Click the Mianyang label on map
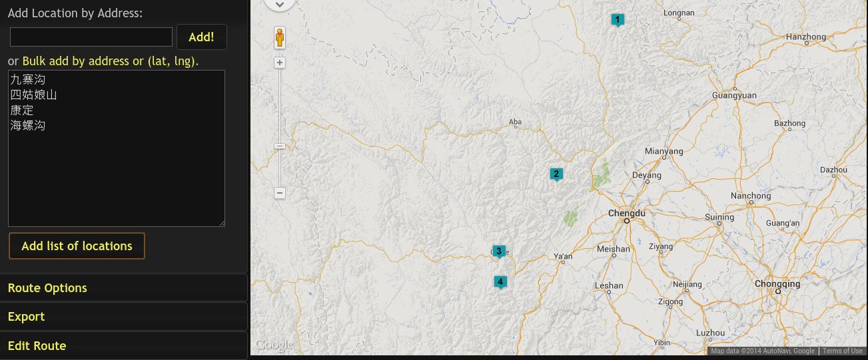Image resolution: width=868 pixels, height=360 pixels. [x=664, y=152]
